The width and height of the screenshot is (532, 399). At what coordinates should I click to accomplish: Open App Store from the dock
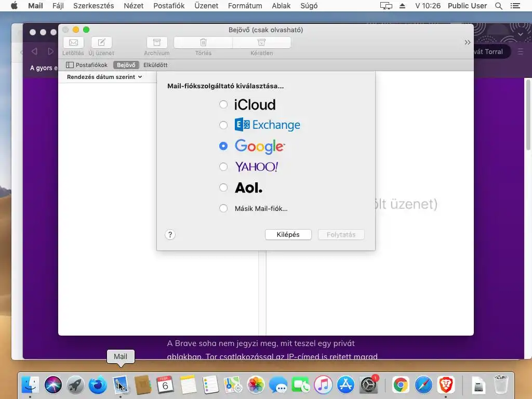pos(345,385)
